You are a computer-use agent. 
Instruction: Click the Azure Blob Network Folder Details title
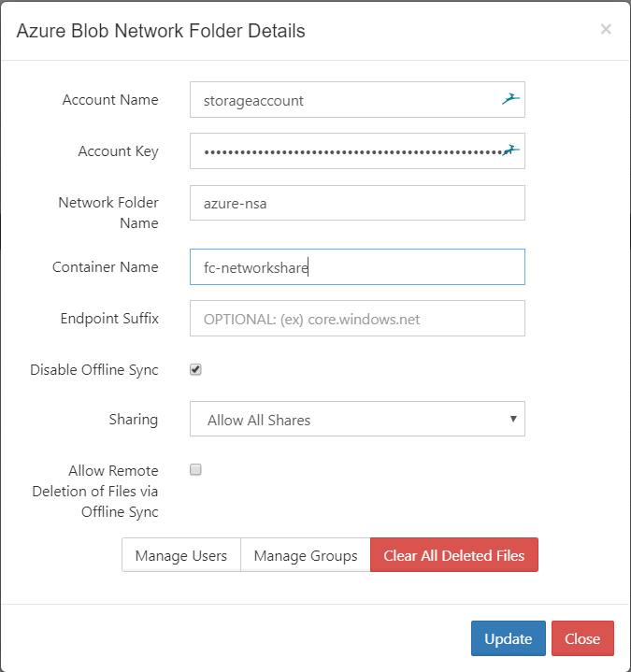click(161, 31)
